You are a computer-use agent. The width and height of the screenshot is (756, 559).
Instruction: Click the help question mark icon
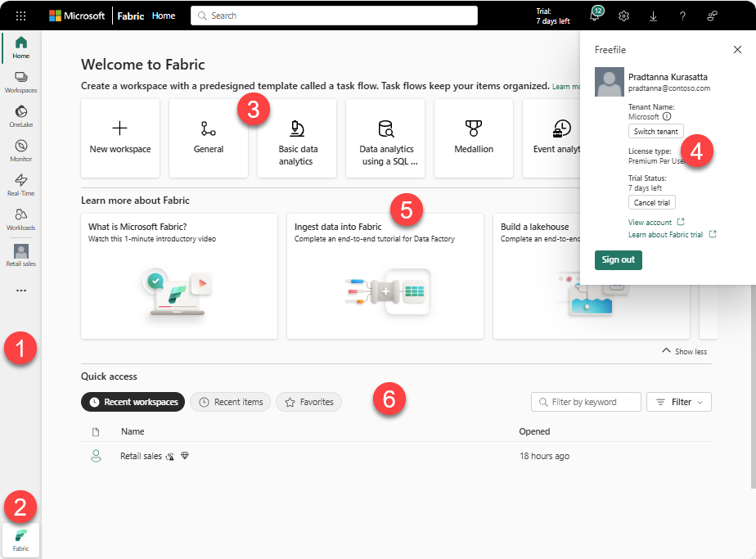click(682, 16)
